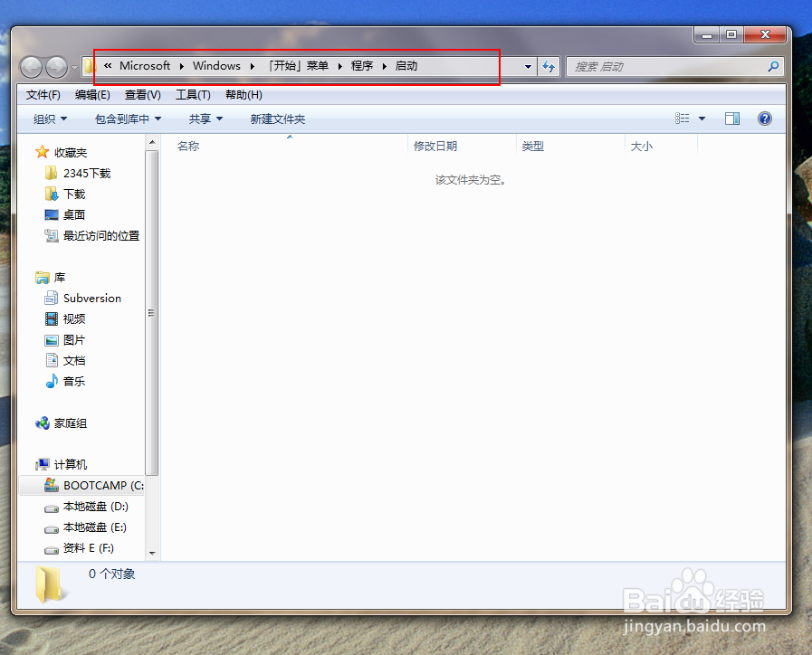812x655 pixels.
Task: Click the magnifier search icon
Action: (773, 66)
